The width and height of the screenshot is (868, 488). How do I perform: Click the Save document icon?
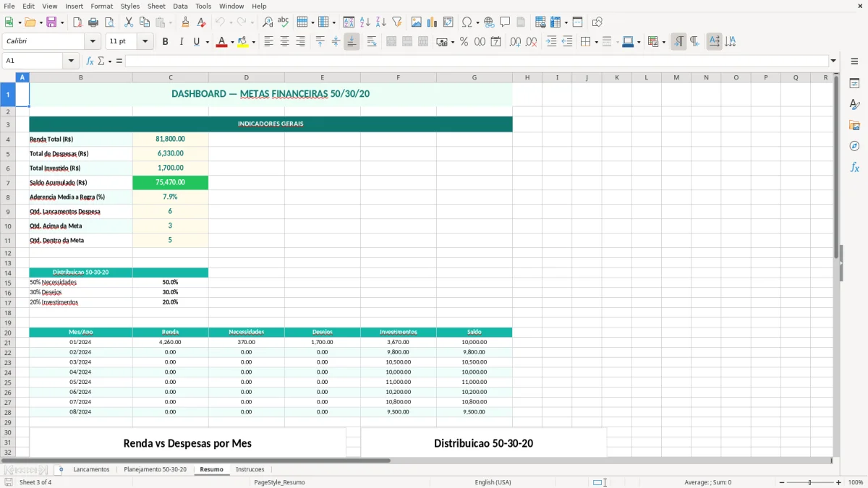point(52,22)
